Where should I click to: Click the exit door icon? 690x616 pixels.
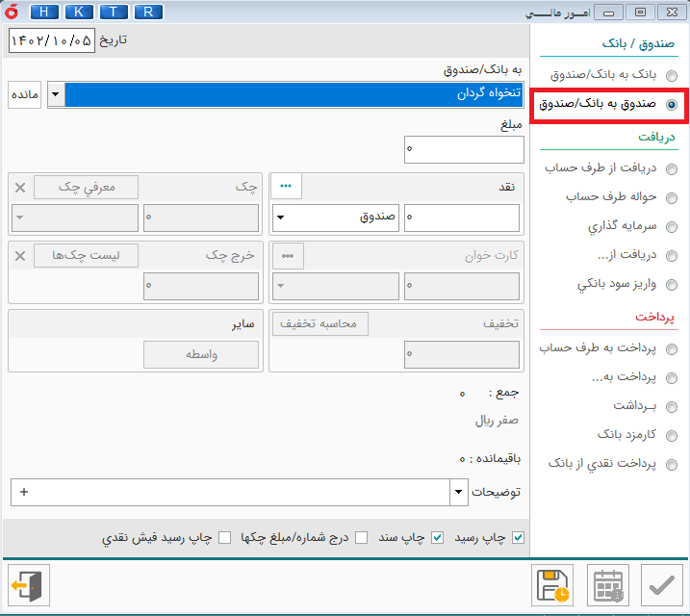[28, 585]
